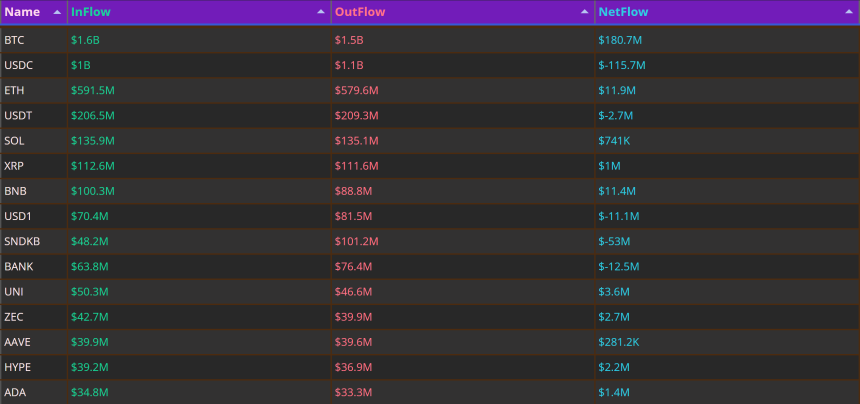Screen dimensions: 860x404
Task: Click BTC inflow value $1.6B
Action: 85,40
